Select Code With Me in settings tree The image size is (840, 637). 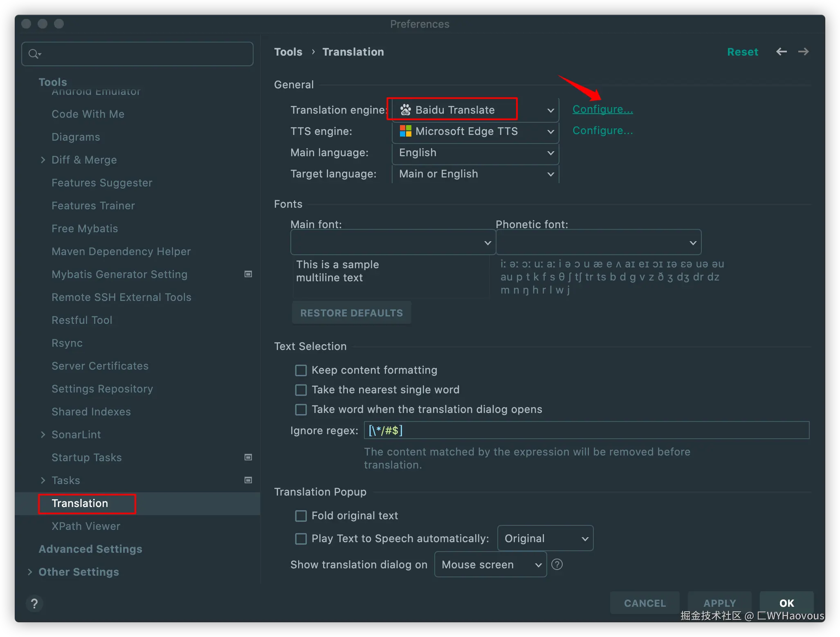88,114
